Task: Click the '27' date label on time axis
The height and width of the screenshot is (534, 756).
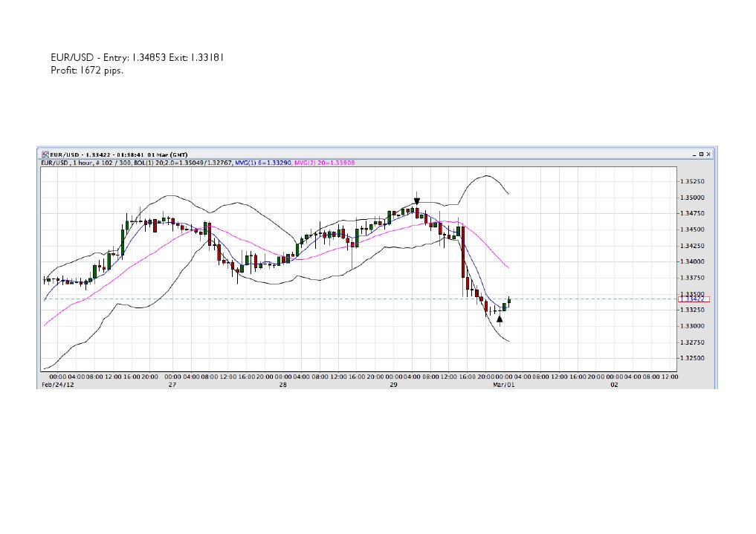Action: coord(172,385)
